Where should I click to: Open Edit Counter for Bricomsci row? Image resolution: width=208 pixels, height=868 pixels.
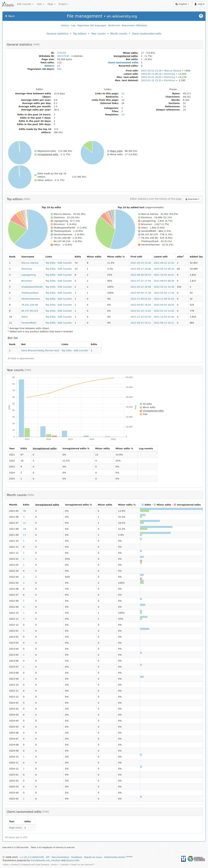tap(65, 281)
